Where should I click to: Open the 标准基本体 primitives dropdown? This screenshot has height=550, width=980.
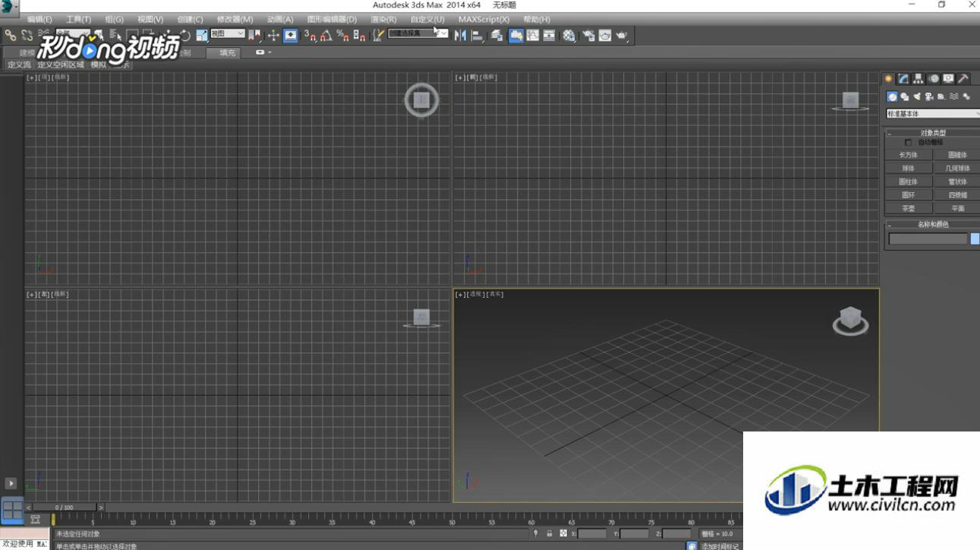click(x=933, y=114)
